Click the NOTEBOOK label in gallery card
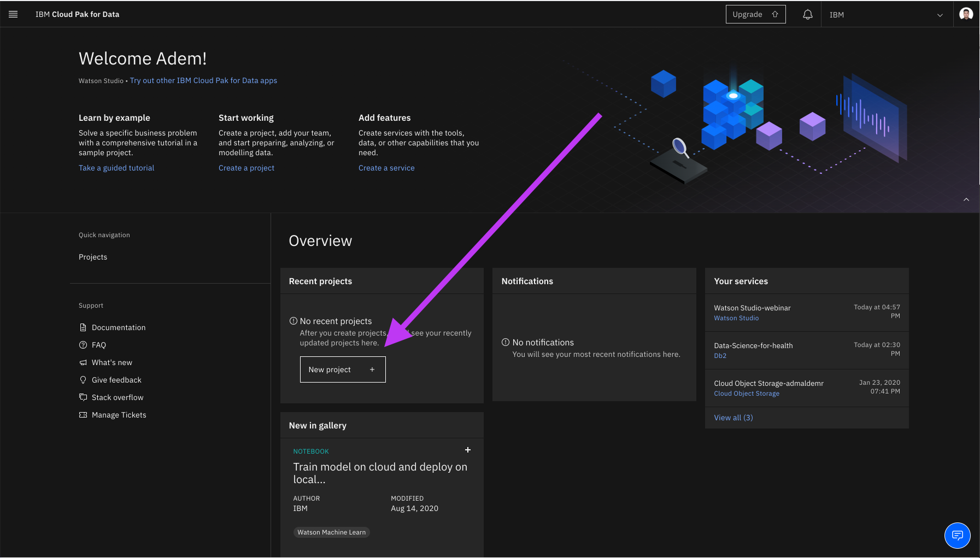 click(311, 451)
